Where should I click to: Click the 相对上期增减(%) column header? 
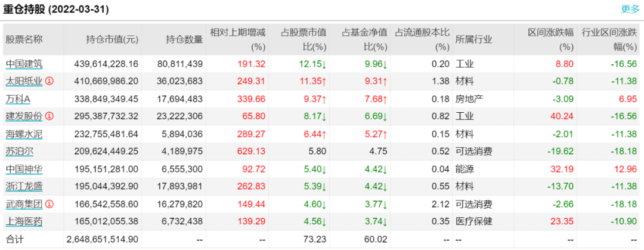238,39
